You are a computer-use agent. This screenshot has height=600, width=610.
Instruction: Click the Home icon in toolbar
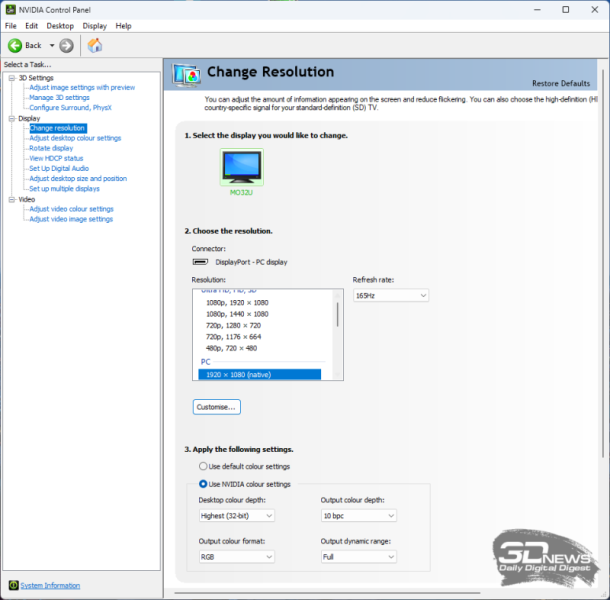click(x=95, y=45)
